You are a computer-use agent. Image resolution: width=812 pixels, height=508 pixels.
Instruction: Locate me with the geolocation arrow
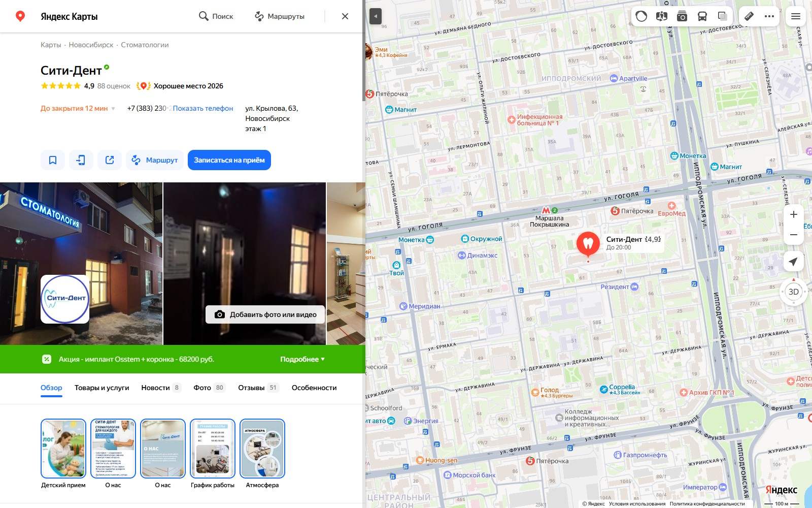click(794, 261)
